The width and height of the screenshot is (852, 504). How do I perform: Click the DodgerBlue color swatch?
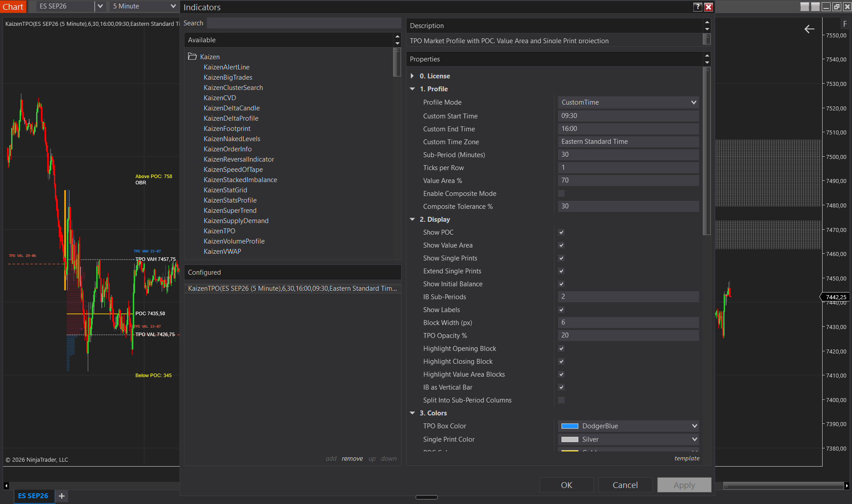pos(569,426)
